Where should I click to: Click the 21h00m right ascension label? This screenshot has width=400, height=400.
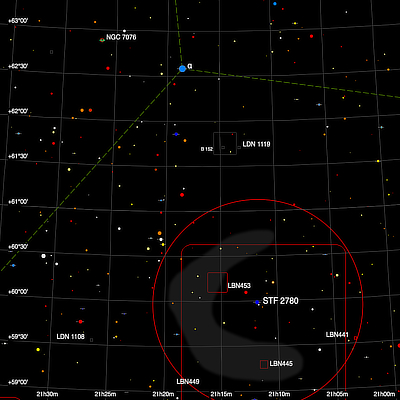tap(384, 394)
